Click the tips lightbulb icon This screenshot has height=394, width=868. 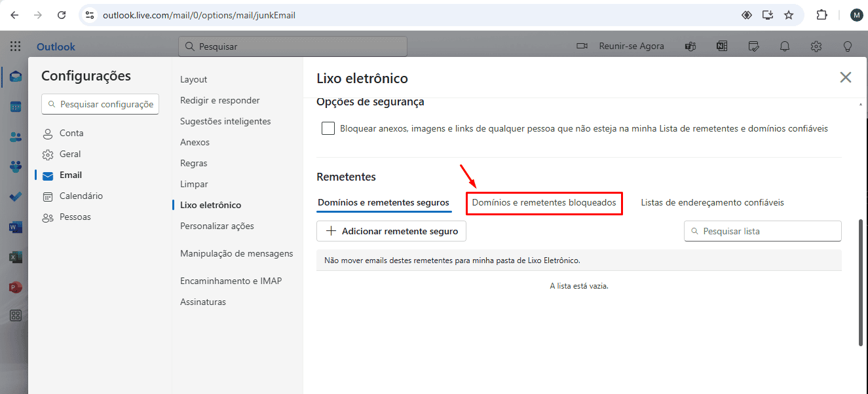tap(847, 46)
